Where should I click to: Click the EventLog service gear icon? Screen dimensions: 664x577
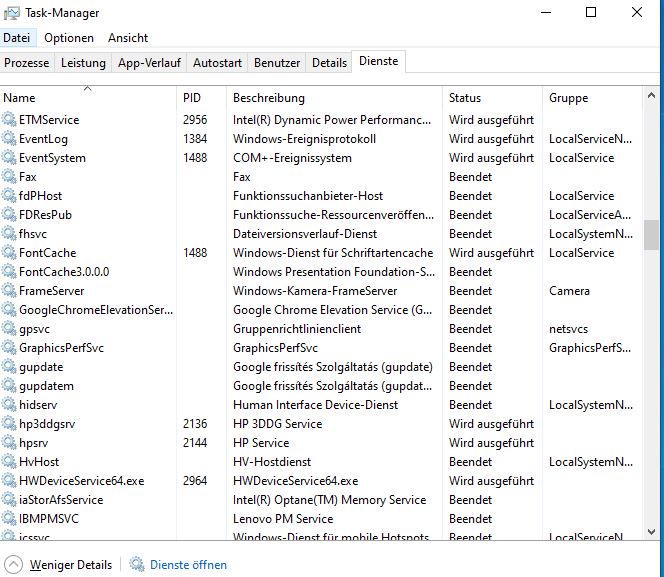pos(10,139)
